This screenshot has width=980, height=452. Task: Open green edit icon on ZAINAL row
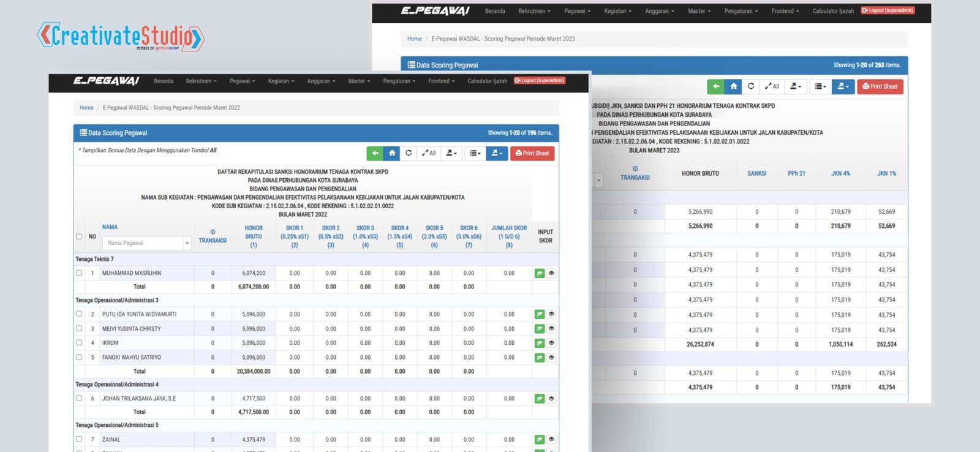[539, 440]
